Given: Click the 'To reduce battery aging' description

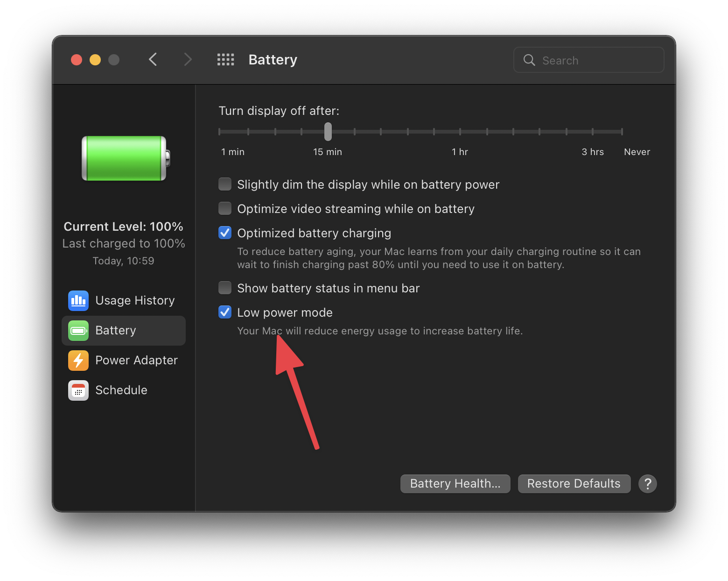Looking at the screenshot, I should [439, 258].
